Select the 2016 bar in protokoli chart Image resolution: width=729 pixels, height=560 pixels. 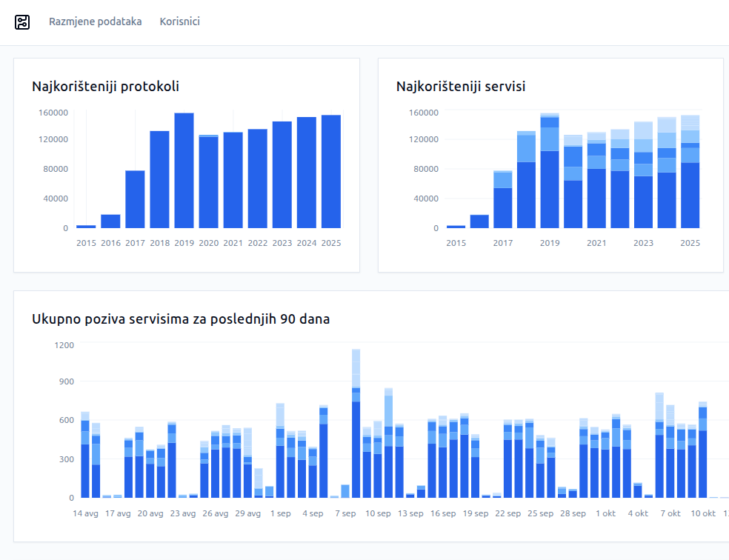click(x=110, y=221)
